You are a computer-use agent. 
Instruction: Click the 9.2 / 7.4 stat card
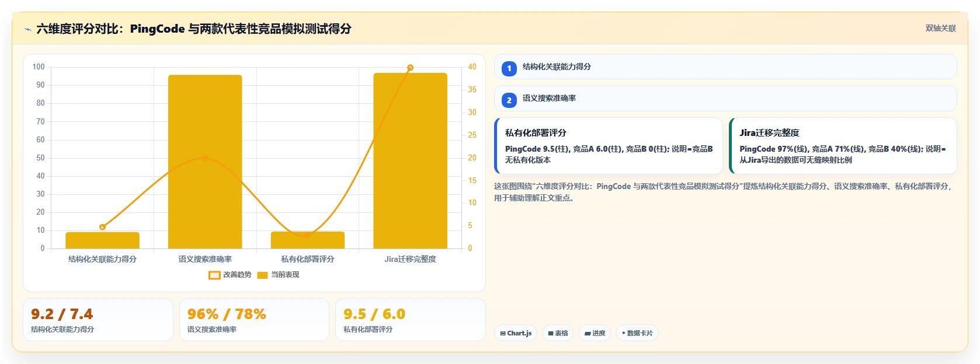coord(98,320)
